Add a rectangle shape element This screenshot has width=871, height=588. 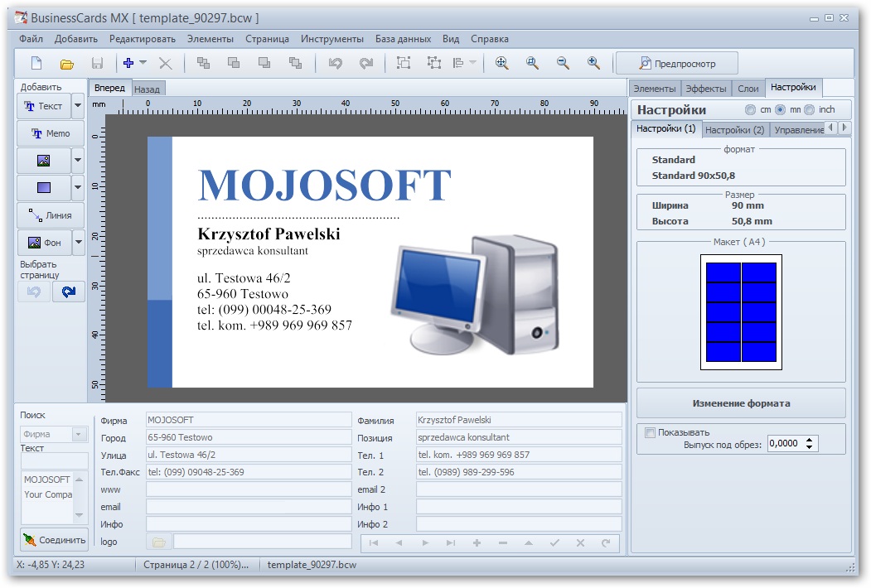(44, 187)
